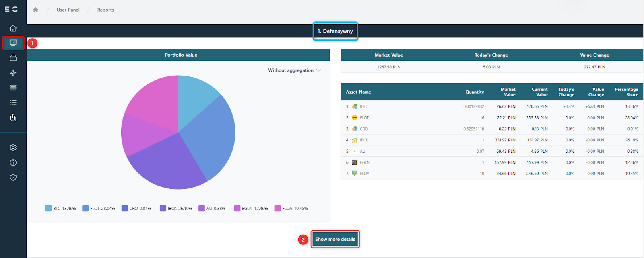Toggle the FLOA legend entry

pyautogui.click(x=291, y=208)
